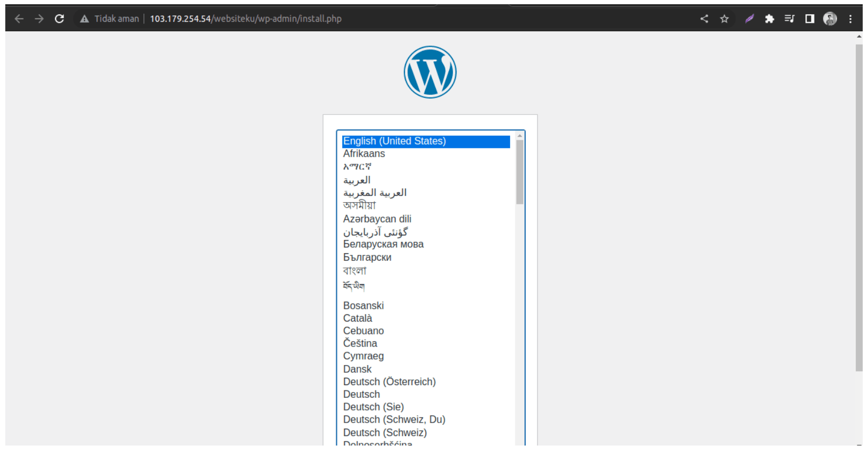Open the extensions puzzle icon
The width and height of the screenshot is (868, 454).
pyautogui.click(x=769, y=19)
